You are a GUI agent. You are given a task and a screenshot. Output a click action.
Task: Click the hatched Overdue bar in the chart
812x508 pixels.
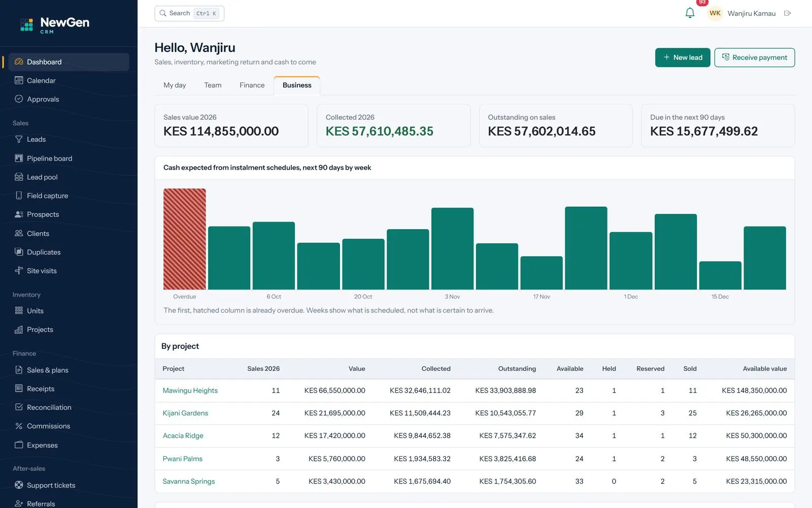(185, 239)
